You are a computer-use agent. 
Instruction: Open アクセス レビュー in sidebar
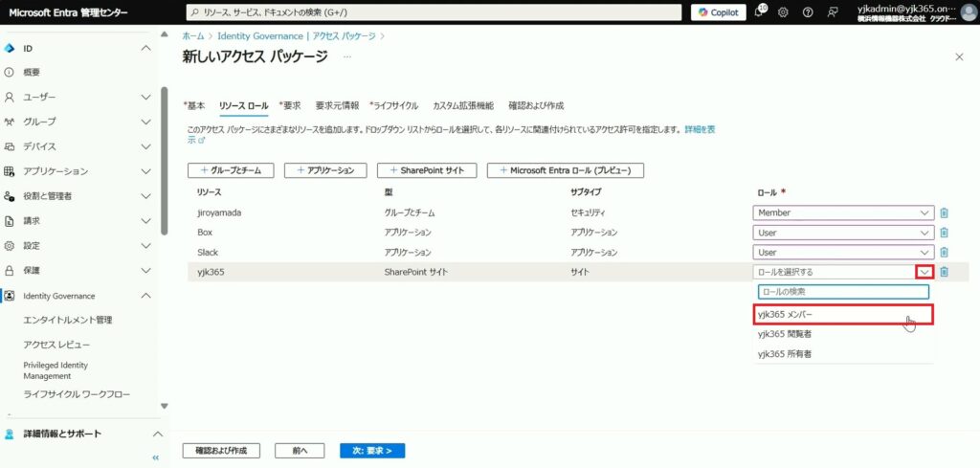point(56,345)
